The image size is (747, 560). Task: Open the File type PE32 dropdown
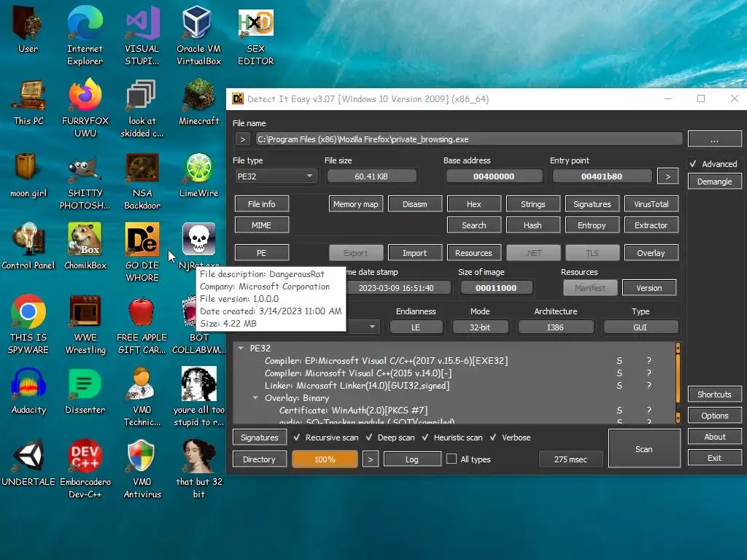[x=275, y=176]
